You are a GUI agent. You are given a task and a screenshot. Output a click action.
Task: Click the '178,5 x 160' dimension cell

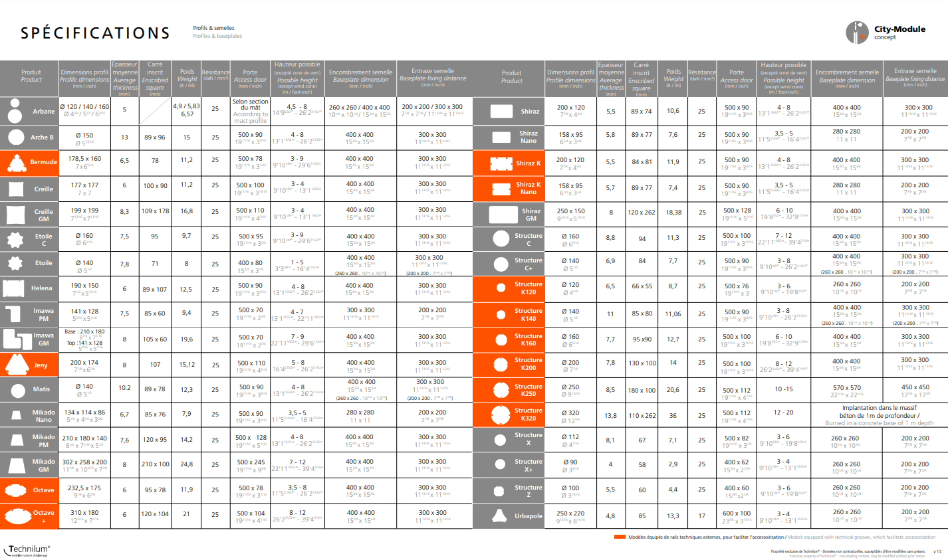84,159
